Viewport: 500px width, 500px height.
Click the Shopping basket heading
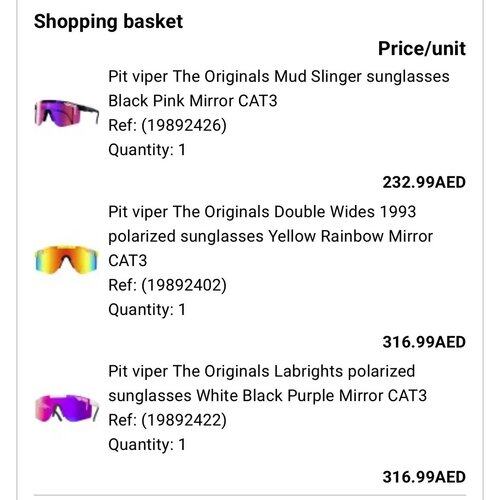coord(108,22)
